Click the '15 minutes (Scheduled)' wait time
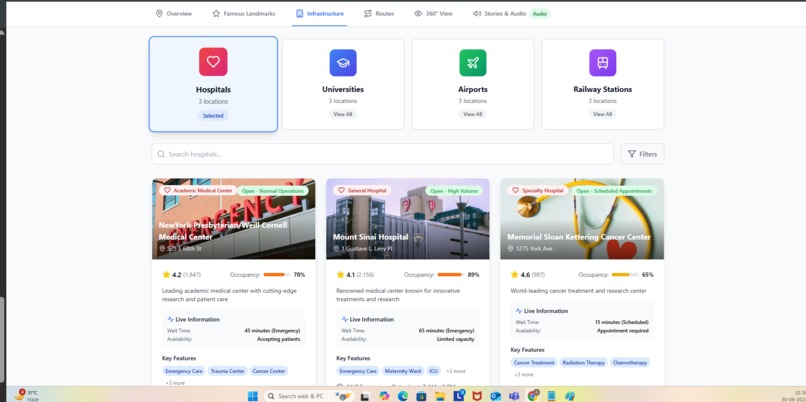The height and width of the screenshot is (402, 806). (x=621, y=322)
